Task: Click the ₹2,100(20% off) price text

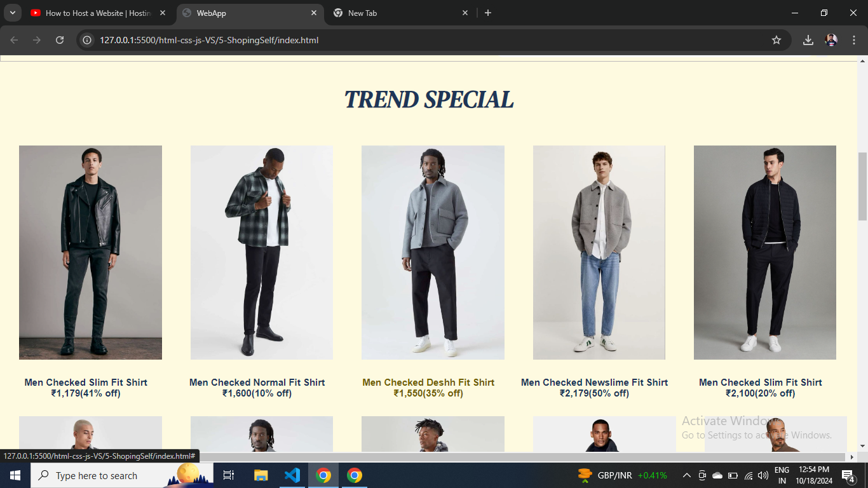Action: pyautogui.click(x=761, y=393)
